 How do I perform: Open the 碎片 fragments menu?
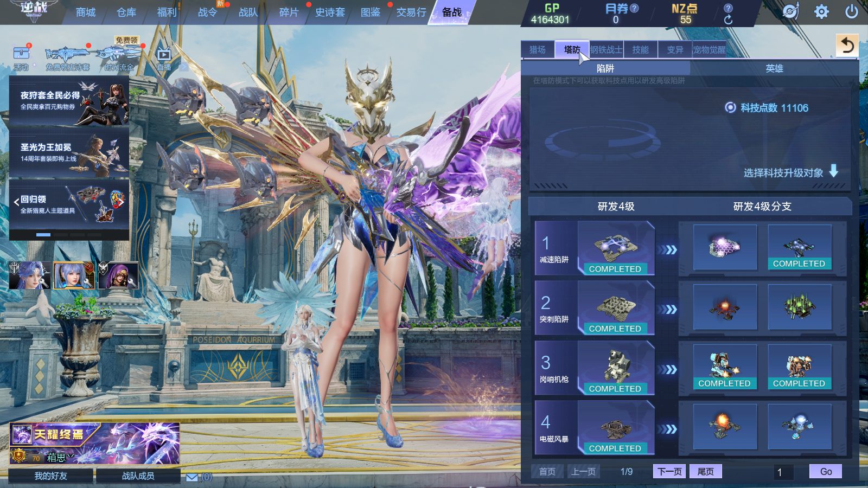(289, 12)
